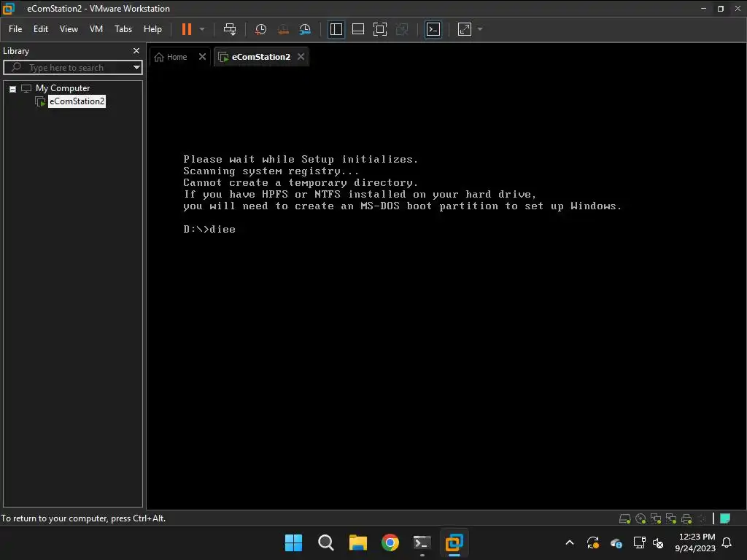Image resolution: width=747 pixels, height=560 pixels.
Task: Click the second network adapter status icon
Action: click(671, 518)
